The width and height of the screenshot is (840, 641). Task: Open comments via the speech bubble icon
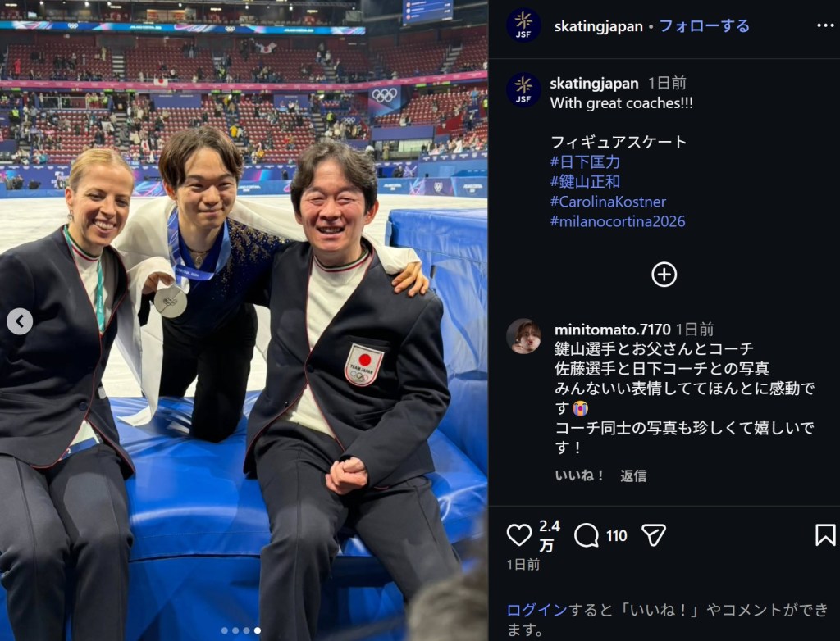point(586,535)
